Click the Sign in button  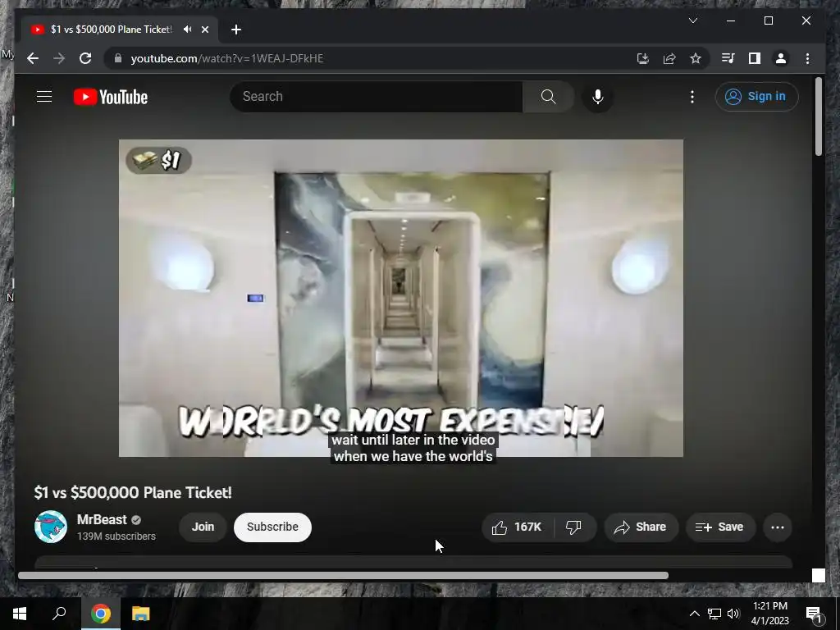tap(756, 97)
